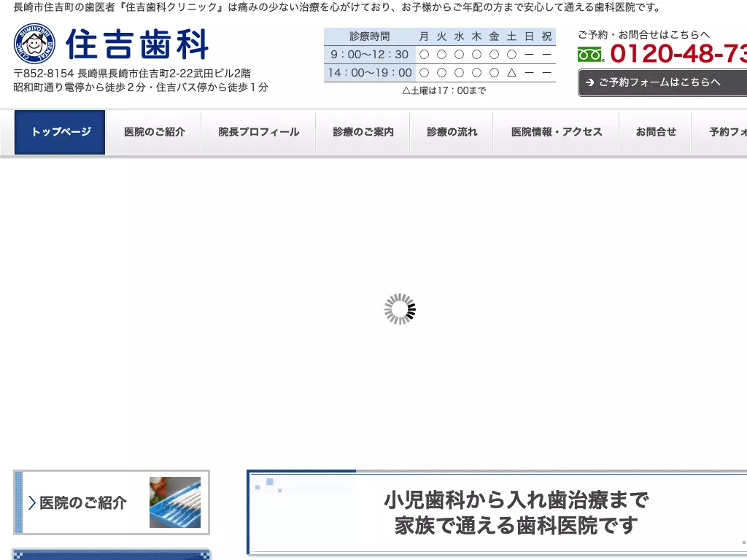Click the 診療時間 table header

click(x=370, y=36)
